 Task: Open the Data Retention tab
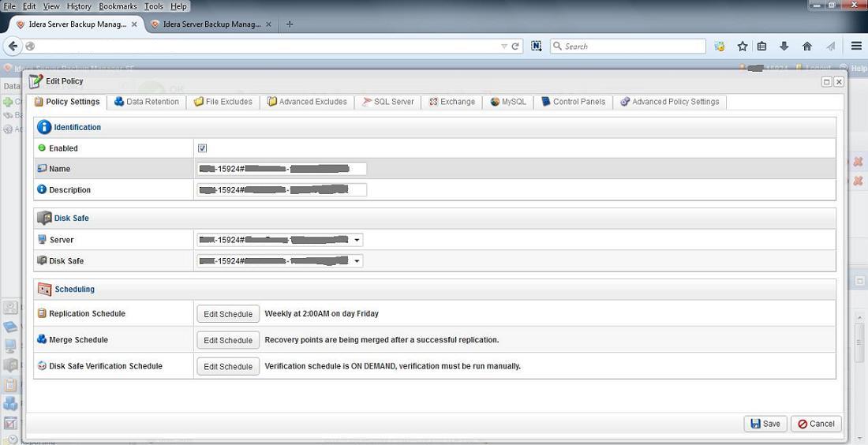pyautogui.click(x=147, y=102)
